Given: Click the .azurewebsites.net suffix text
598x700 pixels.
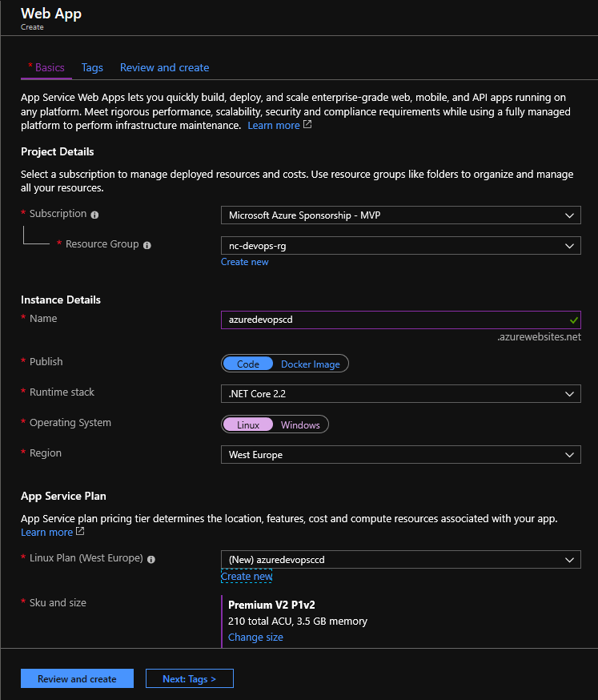Looking at the screenshot, I should coord(539,337).
